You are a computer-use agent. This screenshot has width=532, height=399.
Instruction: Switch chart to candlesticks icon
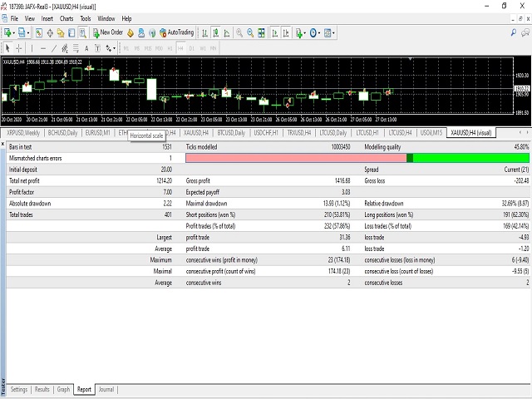(x=216, y=33)
